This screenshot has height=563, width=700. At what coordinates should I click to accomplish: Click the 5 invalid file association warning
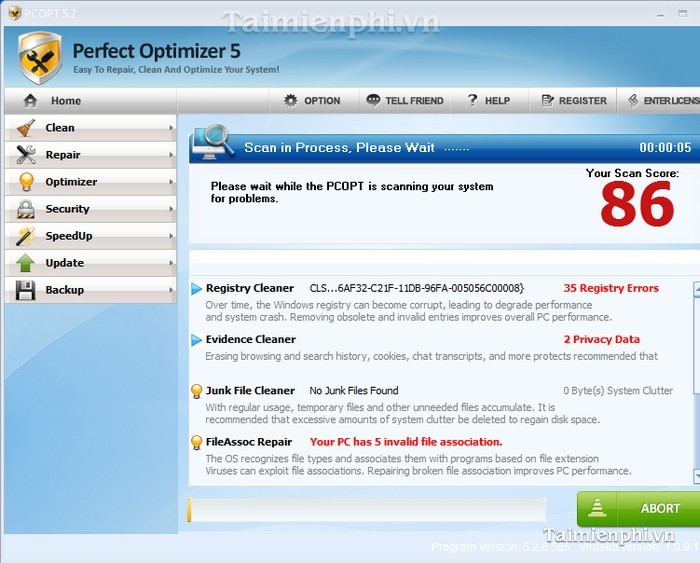coord(406,442)
